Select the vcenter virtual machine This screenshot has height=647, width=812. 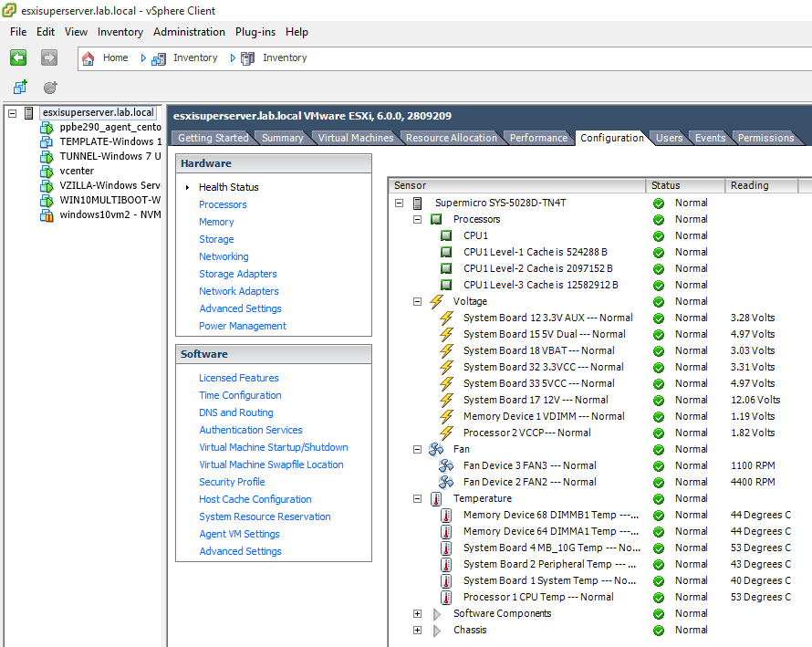(77, 171)
